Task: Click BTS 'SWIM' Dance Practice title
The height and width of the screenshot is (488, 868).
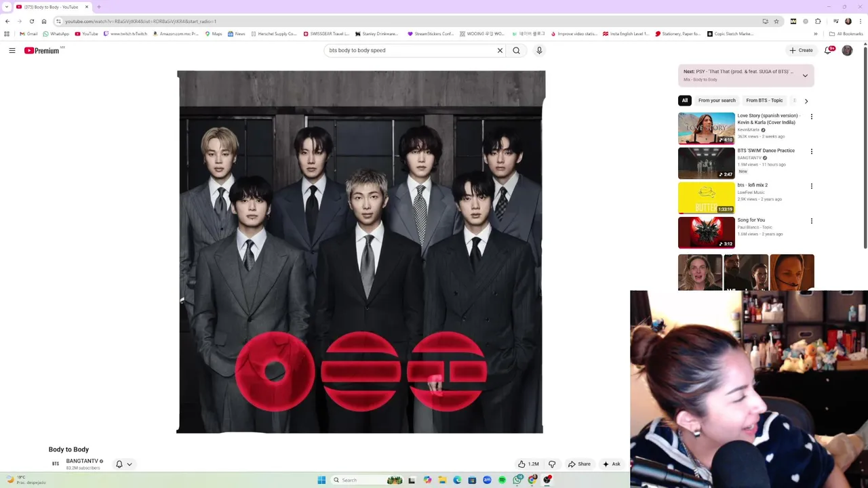Action: click(766, 150)
